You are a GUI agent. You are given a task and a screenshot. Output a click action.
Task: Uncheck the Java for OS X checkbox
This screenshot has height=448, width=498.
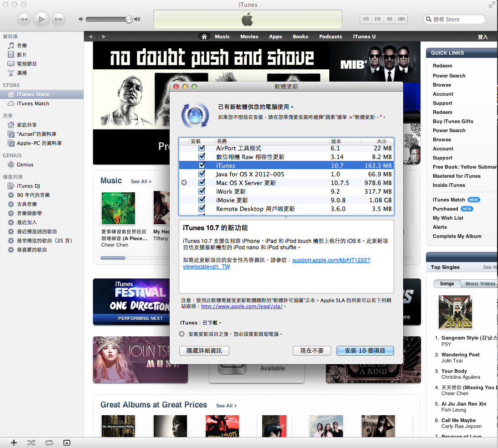click(202, 174)
